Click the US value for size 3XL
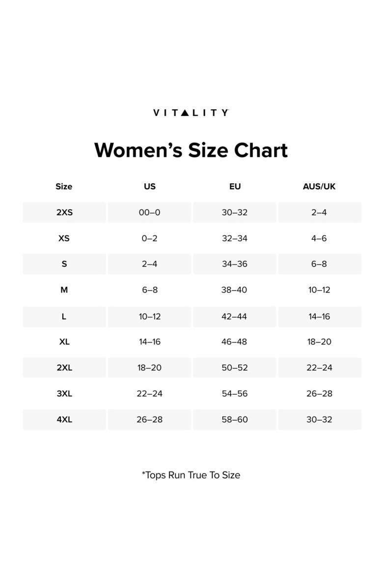 coord(150,394)
